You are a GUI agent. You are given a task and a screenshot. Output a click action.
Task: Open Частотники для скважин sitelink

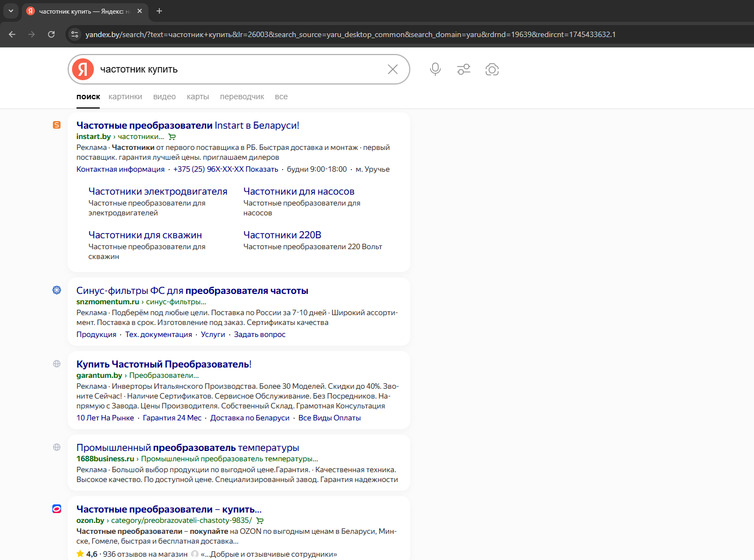[145, 235]
